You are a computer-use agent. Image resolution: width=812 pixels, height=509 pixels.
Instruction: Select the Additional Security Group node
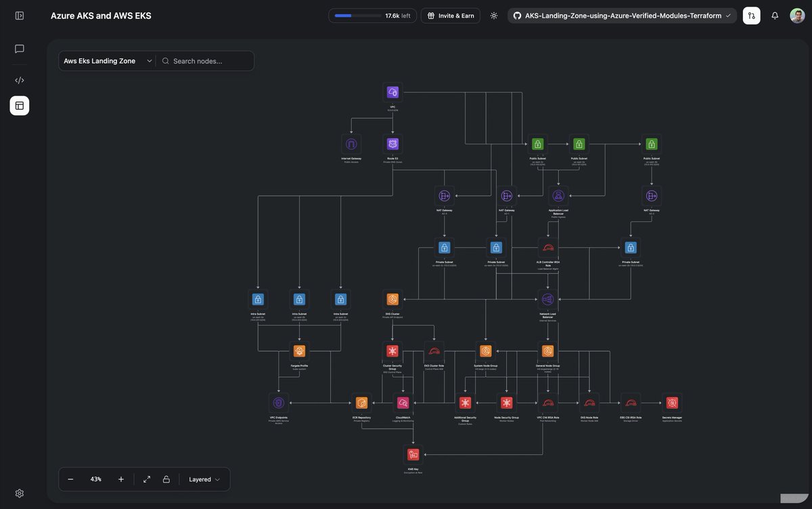(x=465, y=403)
